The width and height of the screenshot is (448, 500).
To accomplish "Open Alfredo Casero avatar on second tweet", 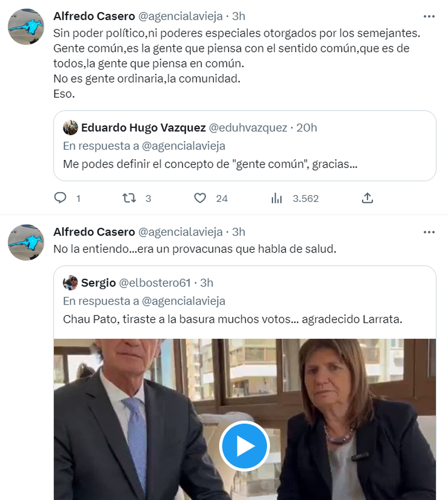I will [x=26, y=243].
